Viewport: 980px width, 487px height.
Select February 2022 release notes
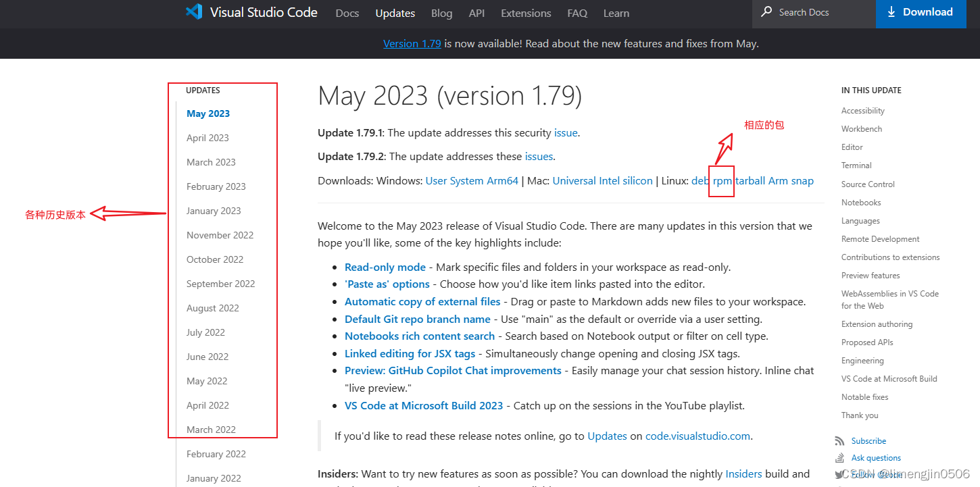coord(216,454)
